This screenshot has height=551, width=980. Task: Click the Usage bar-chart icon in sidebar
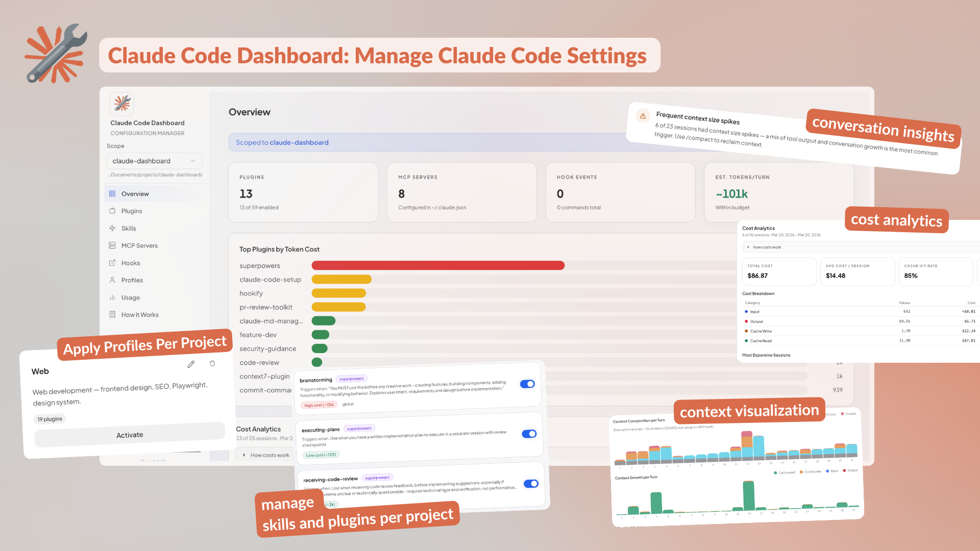112,297
